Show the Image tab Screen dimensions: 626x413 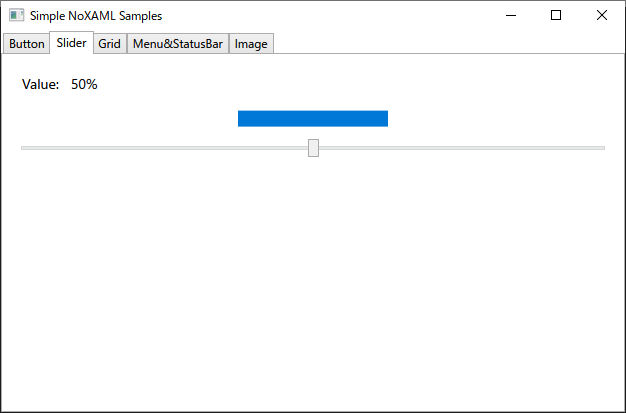(251, 44)
